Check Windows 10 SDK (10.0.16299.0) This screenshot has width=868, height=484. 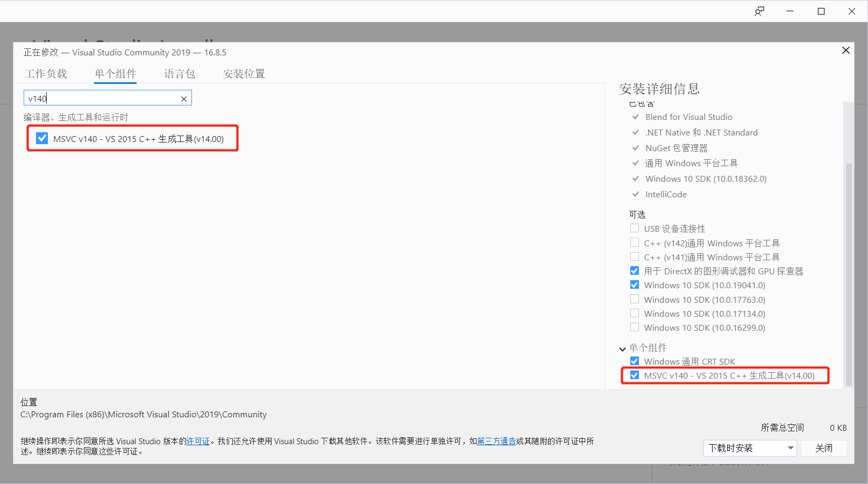635,327
